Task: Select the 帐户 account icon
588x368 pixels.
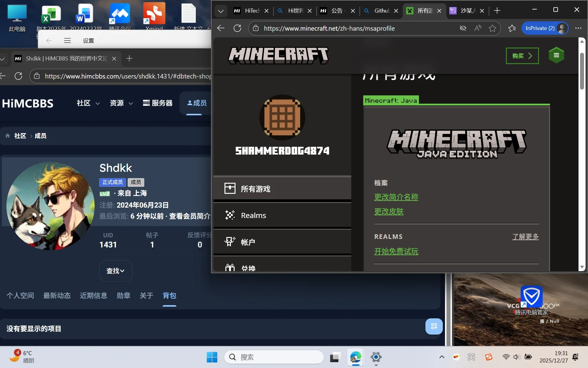Action: click(x=230, y=242)
